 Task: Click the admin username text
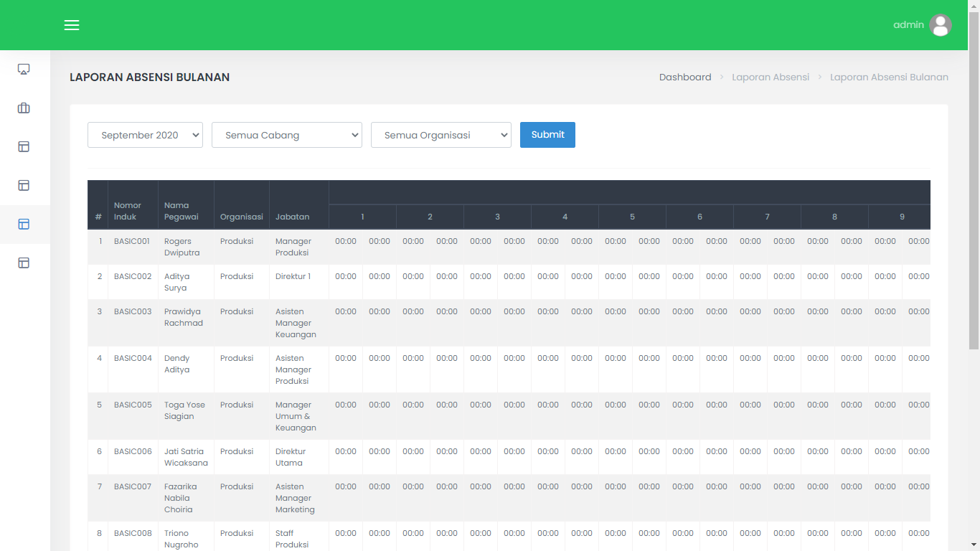point(908,25)
